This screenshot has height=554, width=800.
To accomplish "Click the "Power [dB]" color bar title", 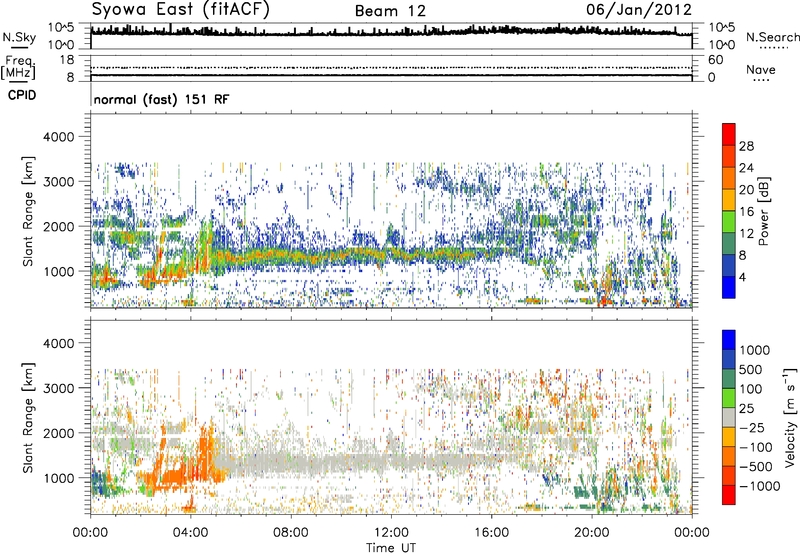I will coord(763,211).
